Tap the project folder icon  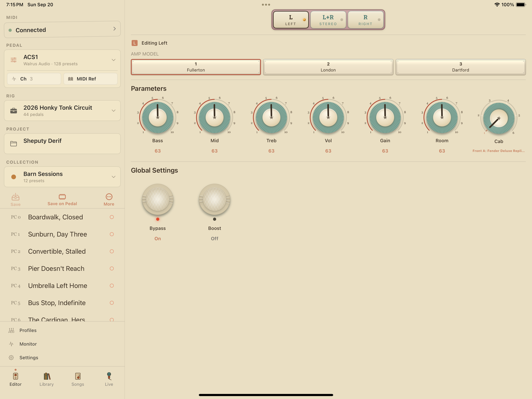coord(14,144)
